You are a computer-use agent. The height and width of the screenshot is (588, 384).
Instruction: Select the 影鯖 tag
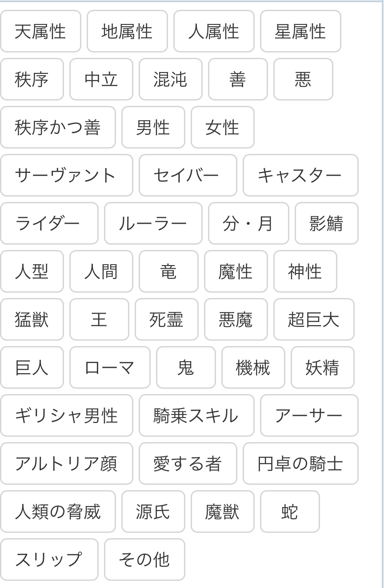[x=326, y=224]
